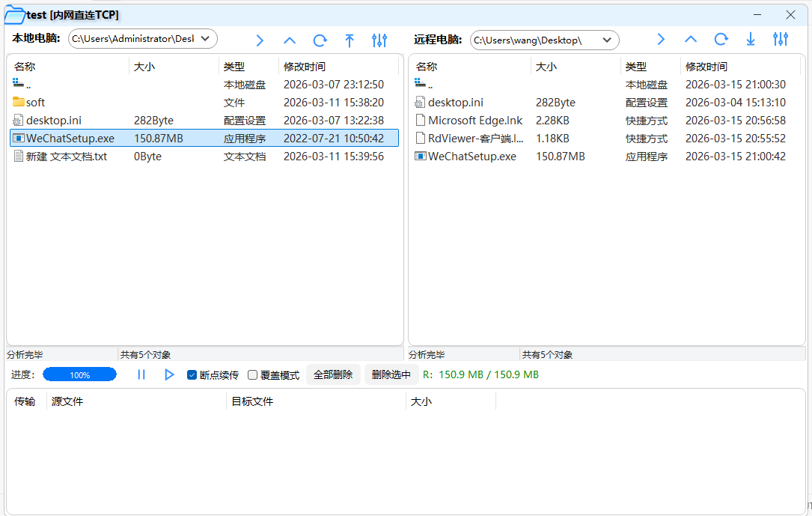Click the remote panel download arrow icon
The height and width of the screenshot is (516, 812).
pos(751,39)
